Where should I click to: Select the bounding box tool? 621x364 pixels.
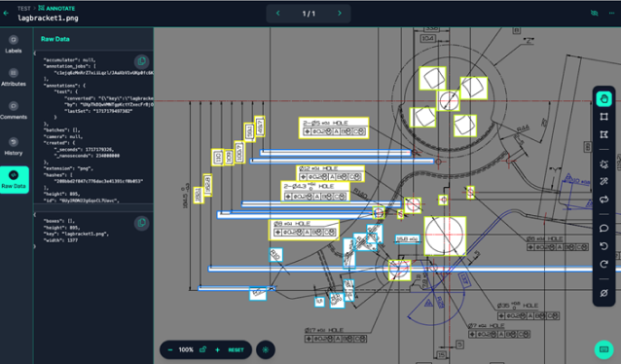pos(603,117)
